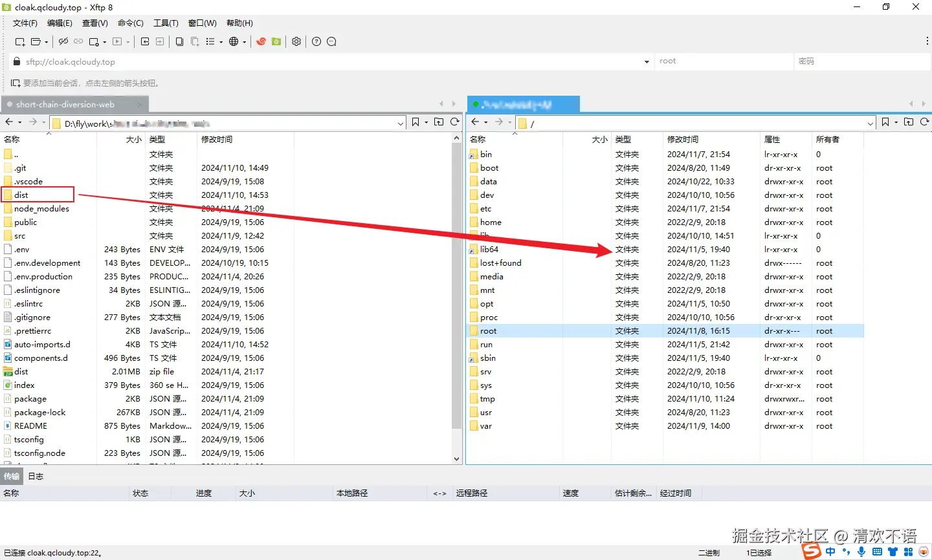This screenshot has height=560, width=932.
Task: Open the 查看(V) menu
Action: (95, 23)
